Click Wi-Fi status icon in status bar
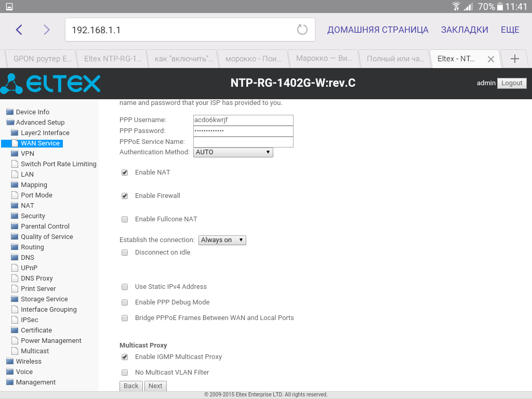The image size is (532, 399). [x=456, y=6]
